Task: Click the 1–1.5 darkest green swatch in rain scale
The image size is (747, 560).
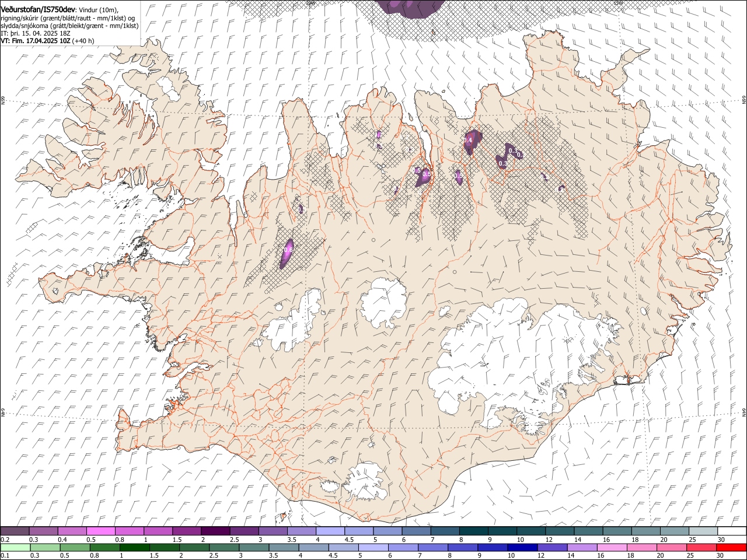Action: click(135, 548)
